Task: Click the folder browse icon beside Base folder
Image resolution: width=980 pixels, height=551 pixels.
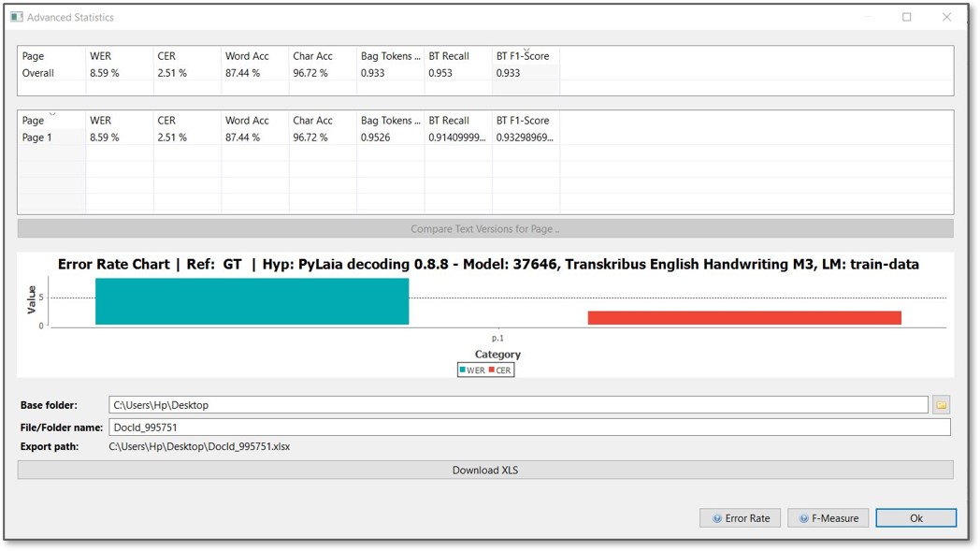Action: click(x=941, y=405)
